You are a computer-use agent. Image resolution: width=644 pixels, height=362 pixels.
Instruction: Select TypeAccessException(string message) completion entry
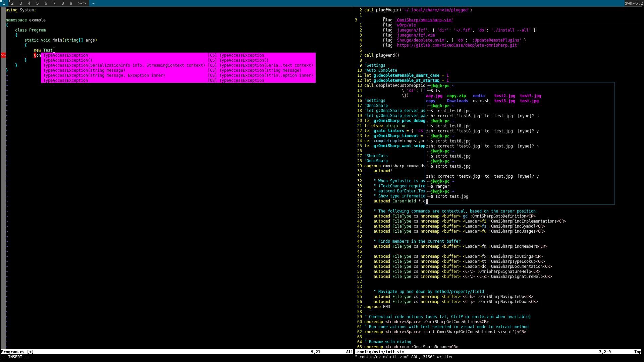178,70
